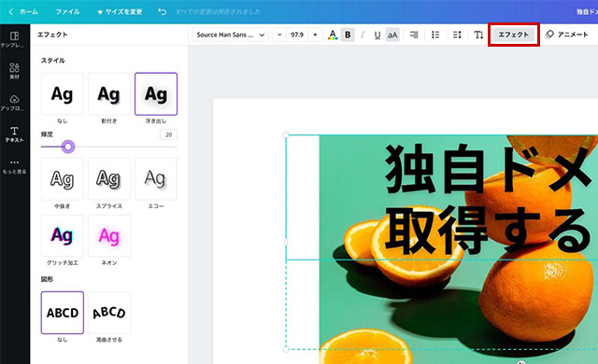
Task: Toggle bulleted list icon
Action: pyautogui.click(x=435, y=35)
